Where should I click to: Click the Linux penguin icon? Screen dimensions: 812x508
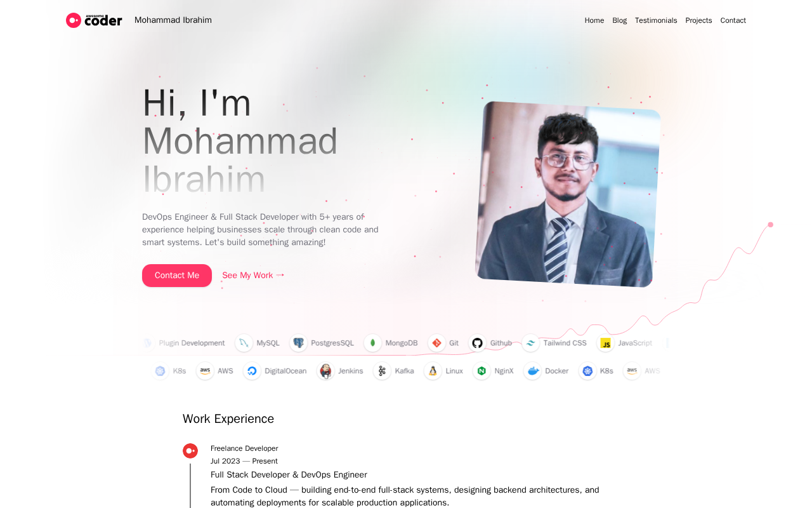(x=433, y=371)
